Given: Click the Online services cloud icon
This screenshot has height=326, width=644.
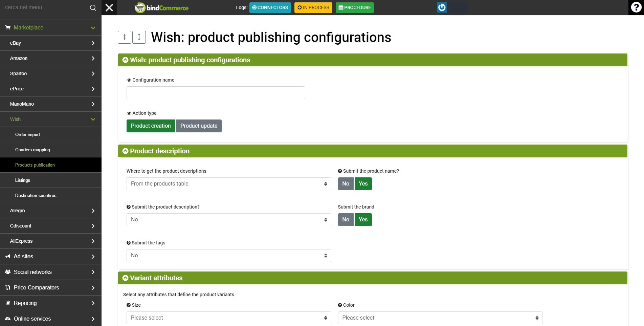Looking at the screenshot, I should click(x=8, y=319).
